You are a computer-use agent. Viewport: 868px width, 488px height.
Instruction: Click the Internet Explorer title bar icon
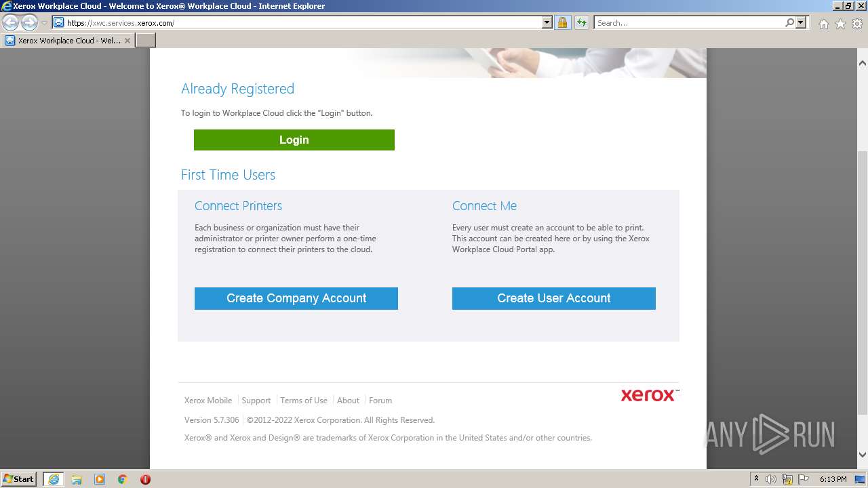(7, 6)
